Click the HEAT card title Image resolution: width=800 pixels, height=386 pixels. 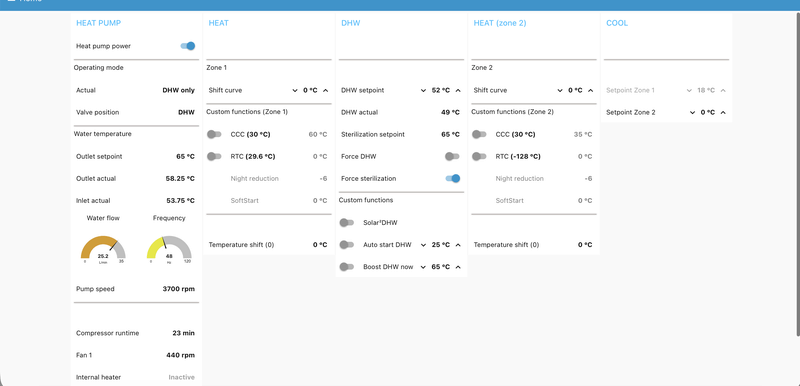tap(218, 23)
